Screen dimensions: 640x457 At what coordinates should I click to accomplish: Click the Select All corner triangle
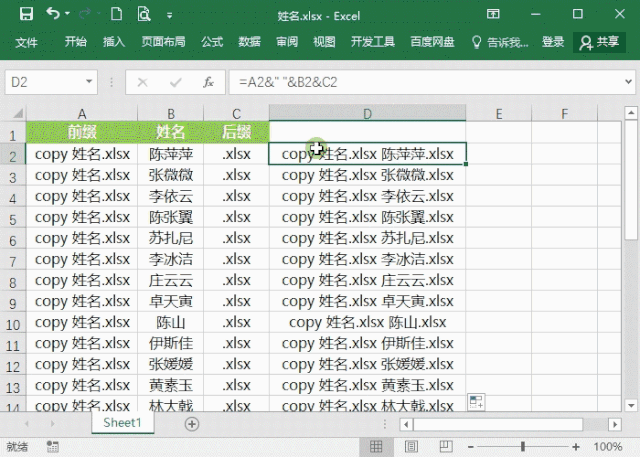[x=17, y=113]
